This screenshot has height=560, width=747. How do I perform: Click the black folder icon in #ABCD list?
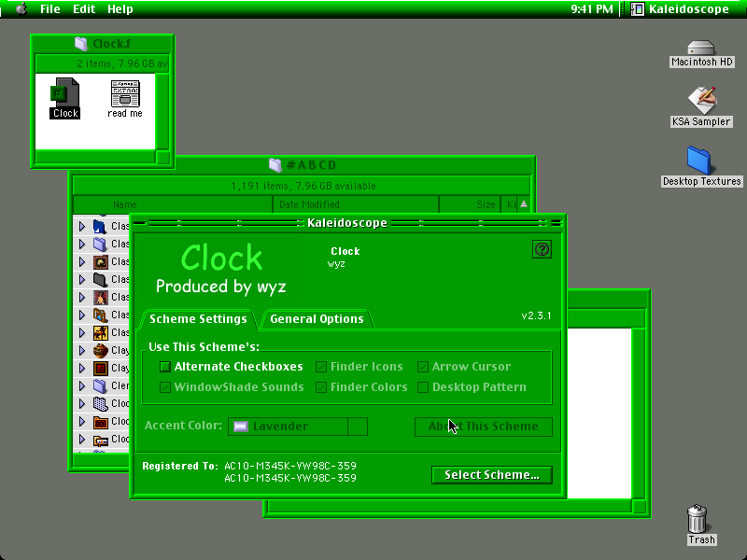click(x=100, y=279)
